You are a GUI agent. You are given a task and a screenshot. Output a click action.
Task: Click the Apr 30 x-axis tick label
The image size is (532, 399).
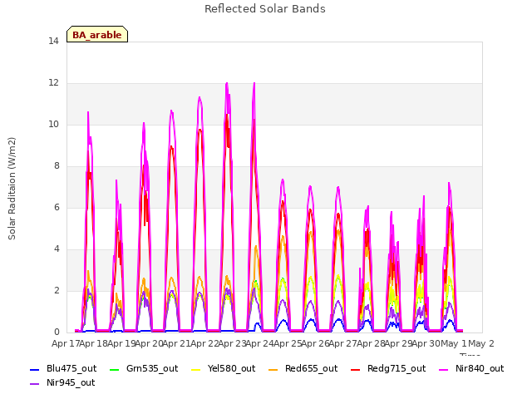click(x=426, y=343)
